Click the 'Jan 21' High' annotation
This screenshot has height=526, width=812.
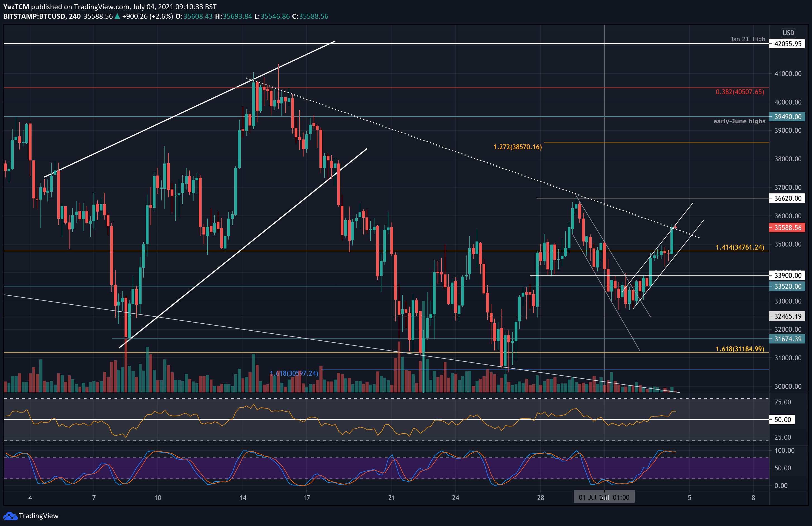pyautogui.click(x=747, y=39)
